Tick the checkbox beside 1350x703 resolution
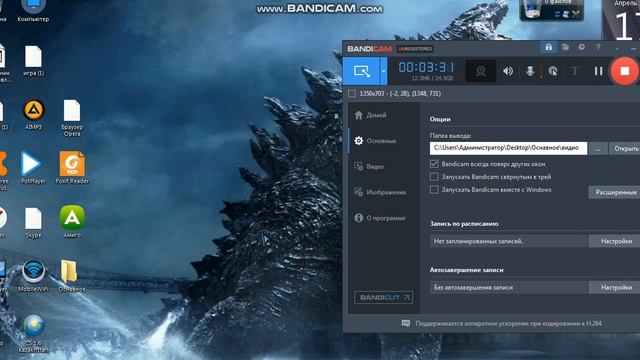This screenshot has width=640, height=360. click(x=352, y=94)
